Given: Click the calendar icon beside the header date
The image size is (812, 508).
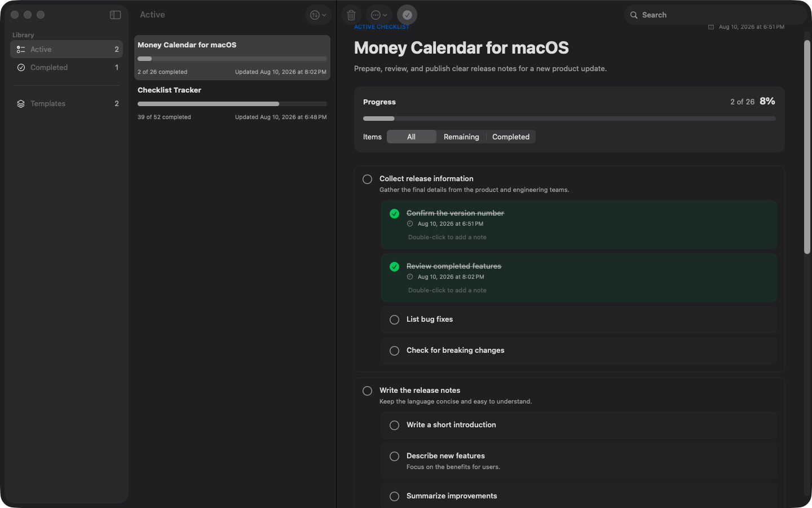Looking at the screenshot, I should click(x=711, y=27).
